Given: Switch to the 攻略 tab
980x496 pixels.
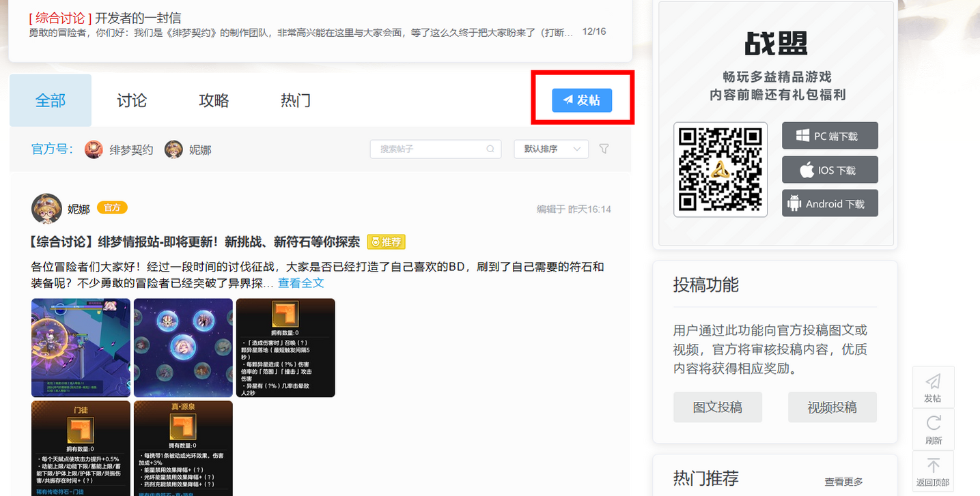Looking at the screenshot, I should [x=214, y=100].
